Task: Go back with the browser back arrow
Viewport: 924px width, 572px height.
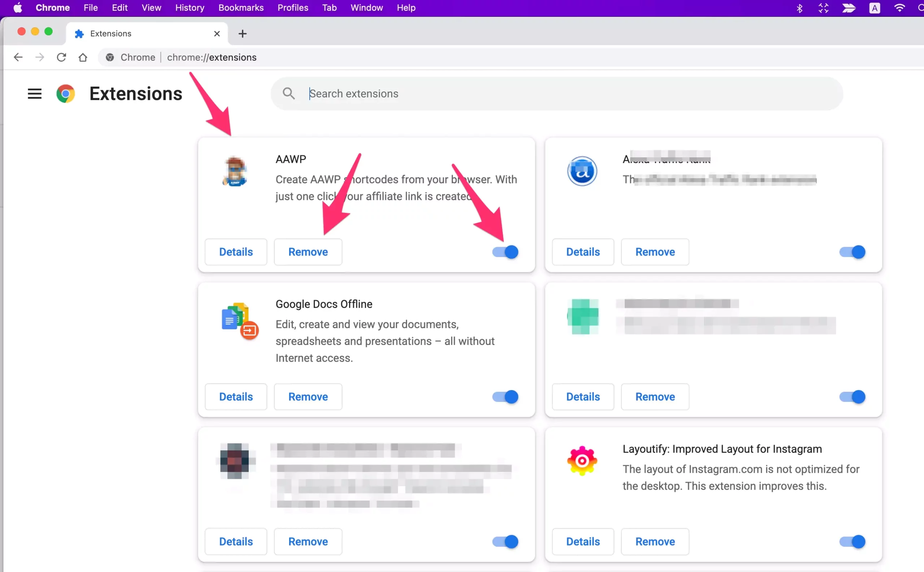Action: coord(18,57)
